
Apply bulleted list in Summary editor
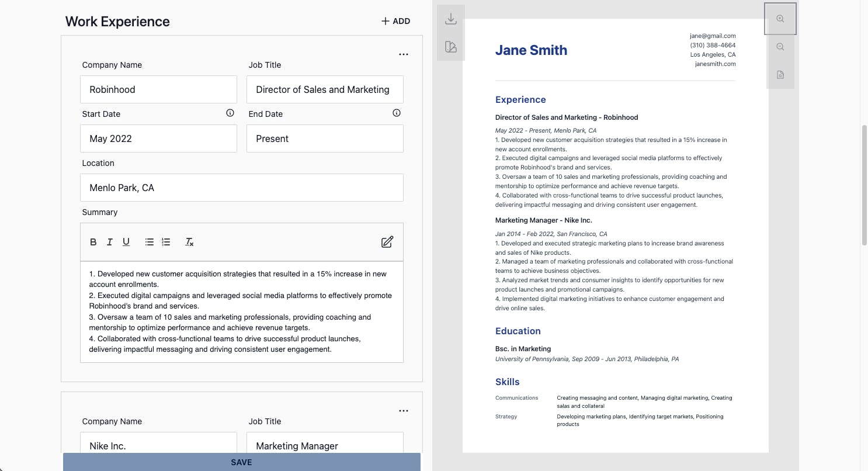tap(150, 242)
